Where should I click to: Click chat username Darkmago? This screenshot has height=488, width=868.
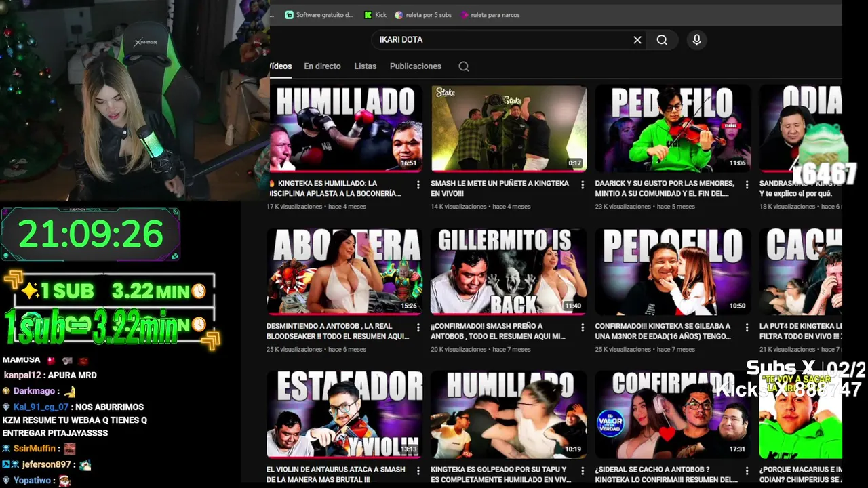34,391
